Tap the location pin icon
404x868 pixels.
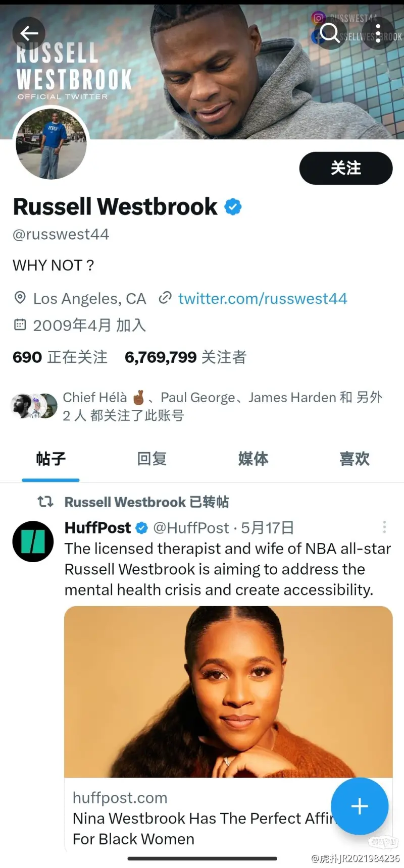tap(20, 298)
